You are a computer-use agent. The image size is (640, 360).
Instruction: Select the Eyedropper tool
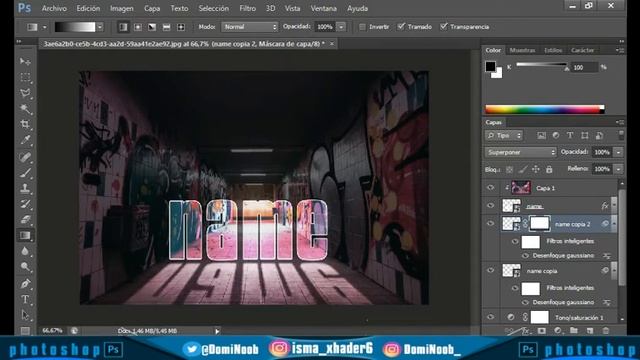tap(25, 140)
